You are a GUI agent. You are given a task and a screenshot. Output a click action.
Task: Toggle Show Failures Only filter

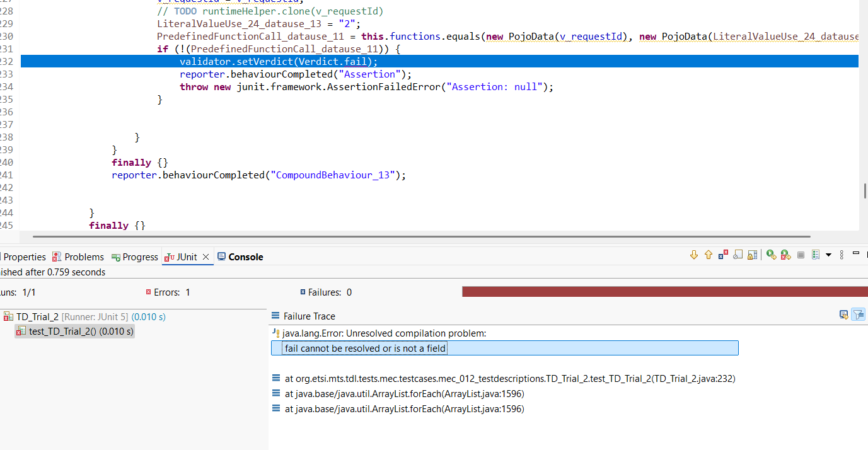pos(723,255)
